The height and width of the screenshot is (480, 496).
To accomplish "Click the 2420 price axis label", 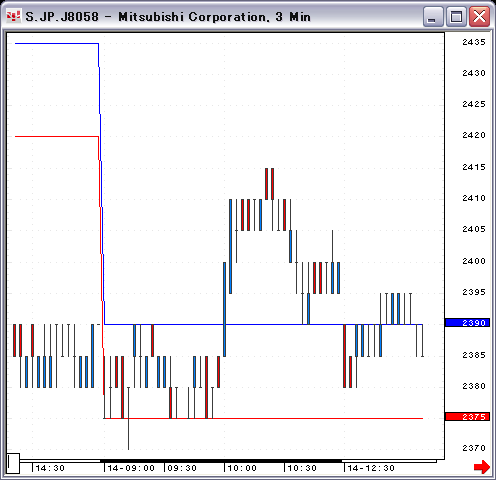I will point(474,135).
